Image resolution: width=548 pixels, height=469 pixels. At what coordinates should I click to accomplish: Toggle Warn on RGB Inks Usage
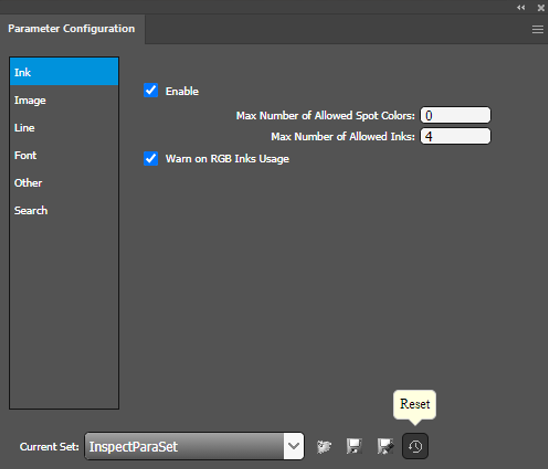(151, 158)
